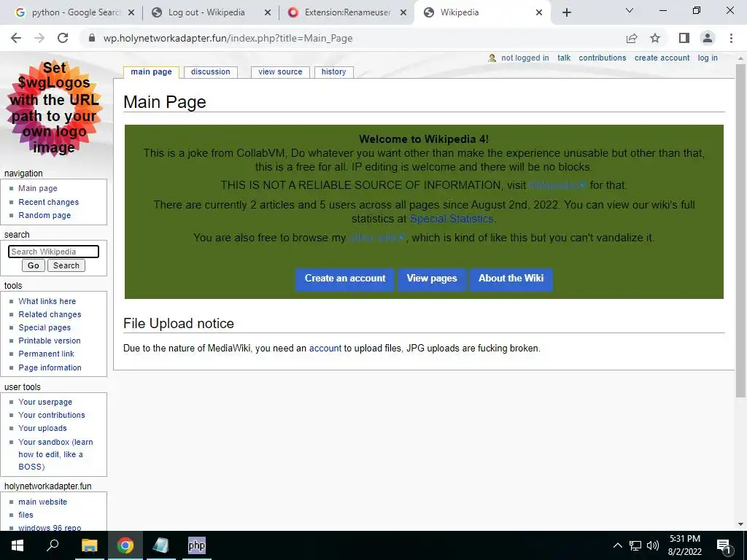The width and height of the screenshot is (747, 560).
Task: Follow the account link in the upload notice
Action: click(325, 348)
